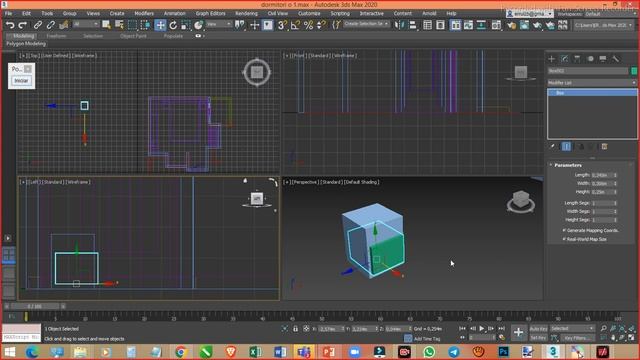Select the Box entry in modifier stack
The image size is (640, 360).
592,93
